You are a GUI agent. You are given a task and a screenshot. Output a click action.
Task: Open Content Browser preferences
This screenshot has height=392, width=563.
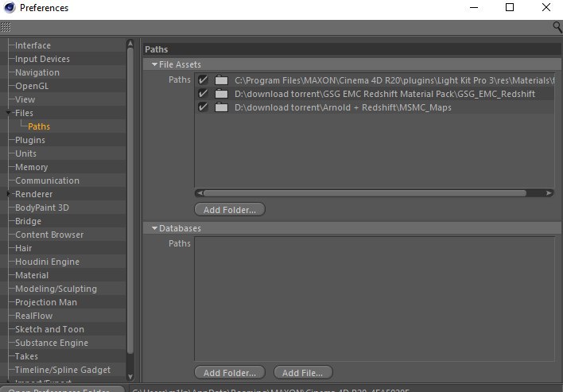pos(49,235)
